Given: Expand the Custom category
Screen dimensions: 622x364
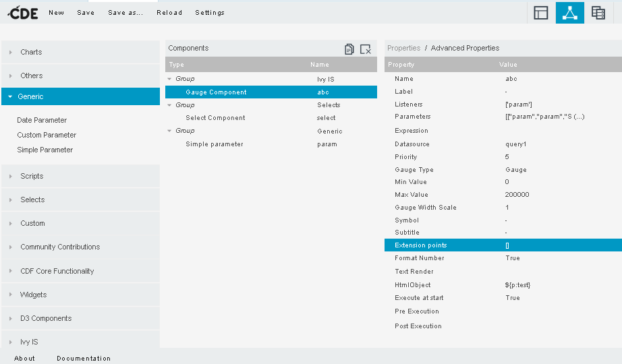Looking at the screenshot, I should [80, 223].
